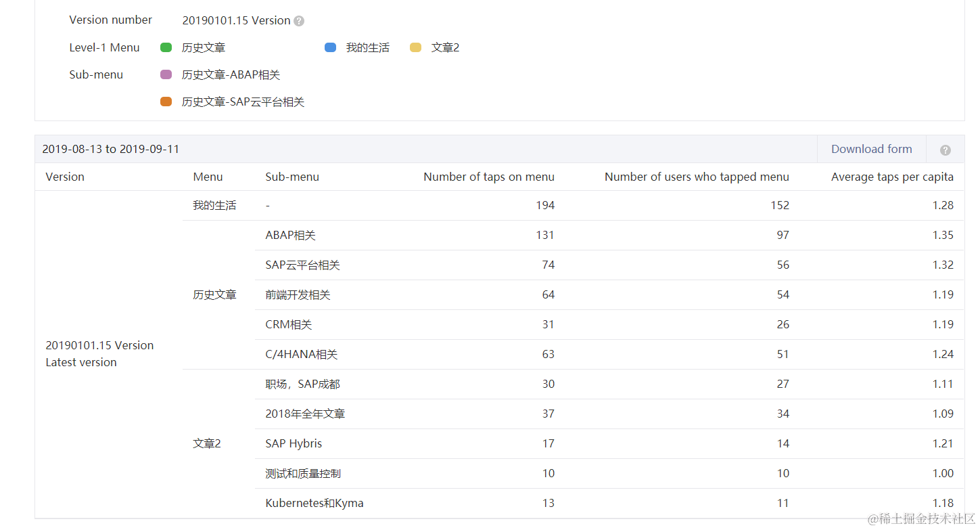Click taps value 194 for 我的生活

(x=545, y=205)
